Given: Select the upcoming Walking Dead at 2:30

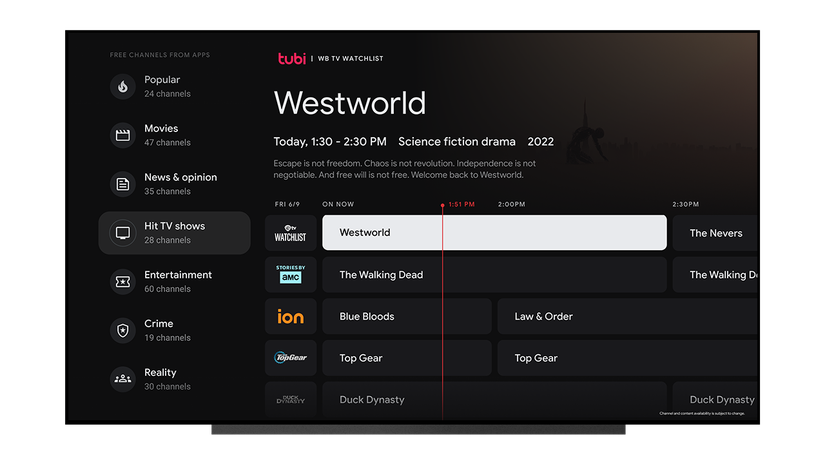Looking at the screenshot, I should pyautogui.click(x=715, y=275).
